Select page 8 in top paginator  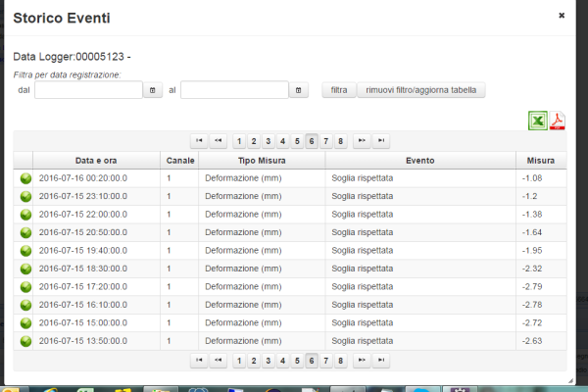pyautogui.click(x=340, y=141)
